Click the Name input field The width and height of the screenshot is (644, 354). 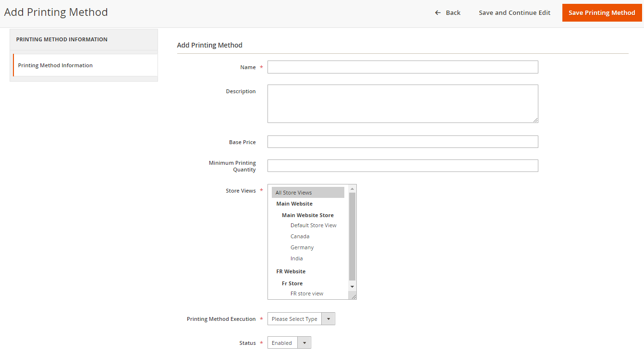coord(402,67)
